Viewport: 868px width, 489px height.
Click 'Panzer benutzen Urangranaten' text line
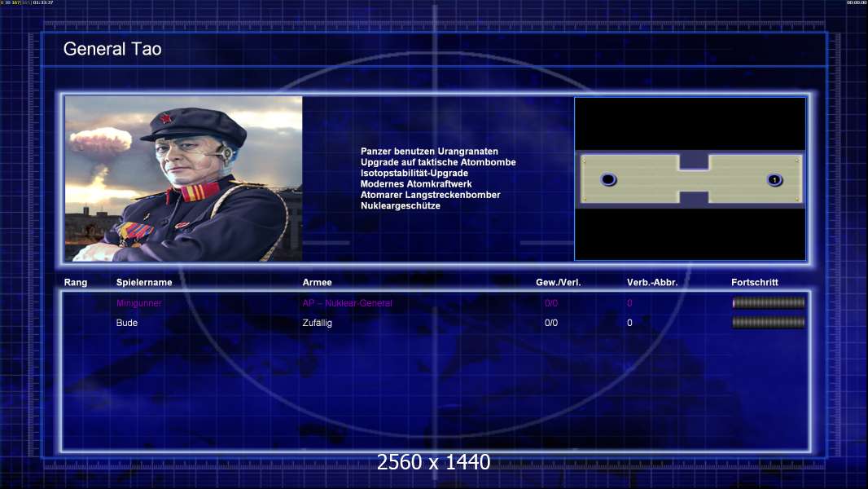pos(429,152)
